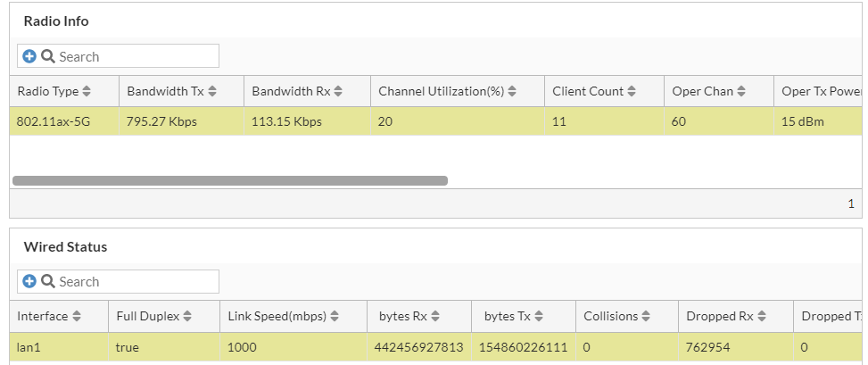The height and width of the screenshot is (365, 868).
Task: Sort by Channel Utilization(%) arrows
Action: click(512, 91)
